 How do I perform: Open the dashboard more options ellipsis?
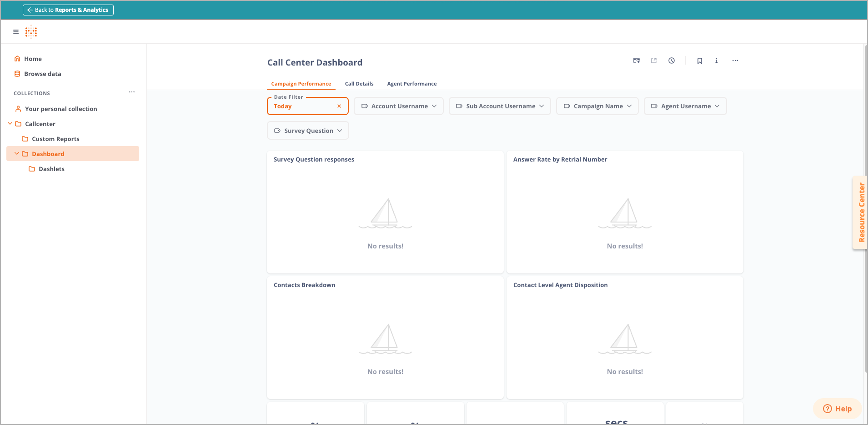tap(735, 61)
